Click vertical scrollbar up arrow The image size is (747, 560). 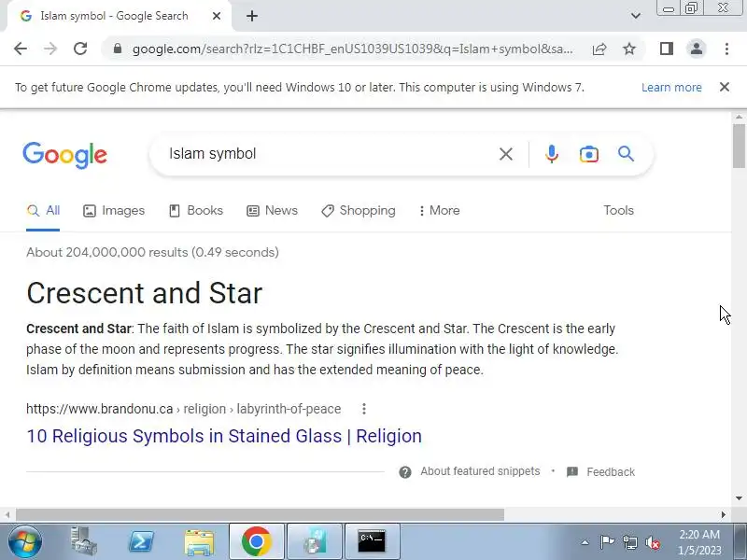click(x=739, y=118)
